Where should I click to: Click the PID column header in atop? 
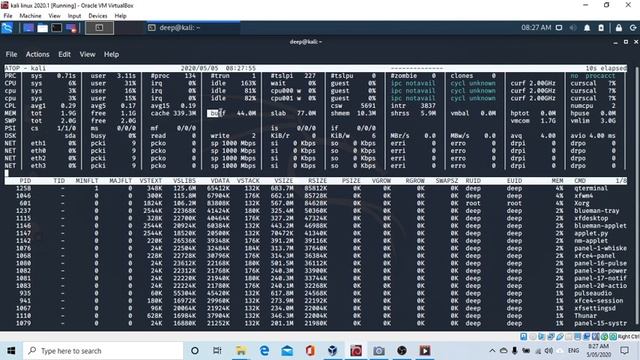pos(25,181)
